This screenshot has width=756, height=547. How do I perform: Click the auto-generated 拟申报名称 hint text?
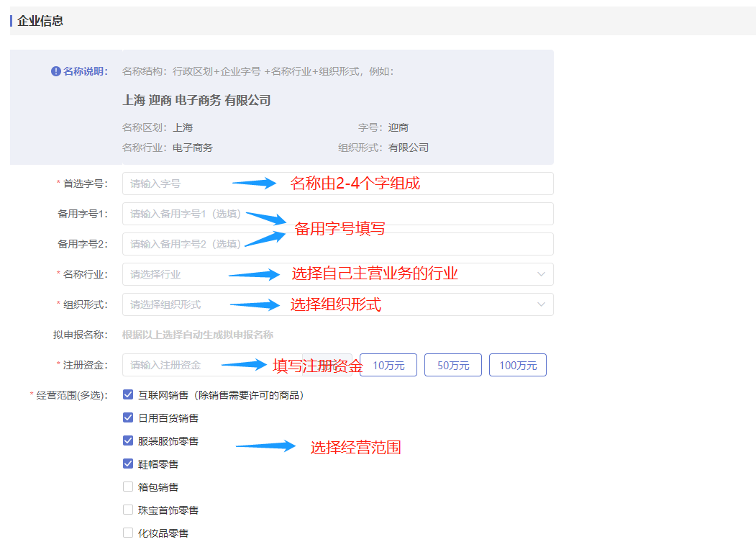coord(198,335)
